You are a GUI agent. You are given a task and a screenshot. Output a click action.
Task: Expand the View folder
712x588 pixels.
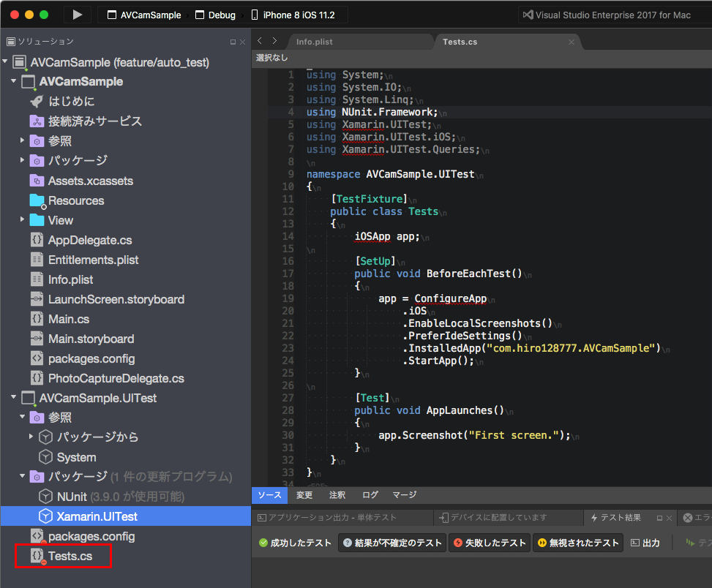coord(22,219)
